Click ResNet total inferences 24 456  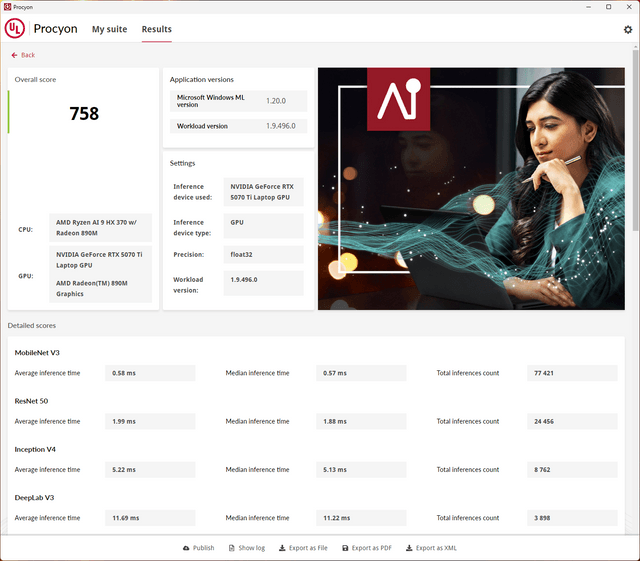[572, 421]
